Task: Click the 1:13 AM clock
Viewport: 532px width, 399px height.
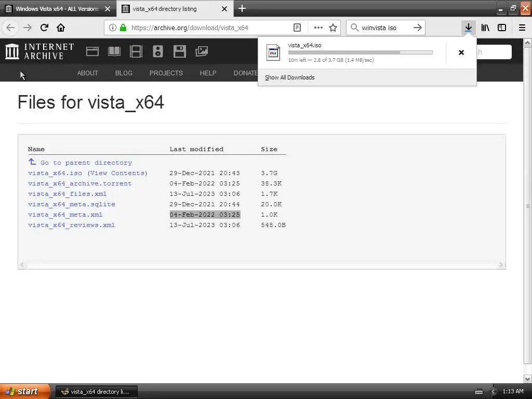Action: tap(513, 392)
